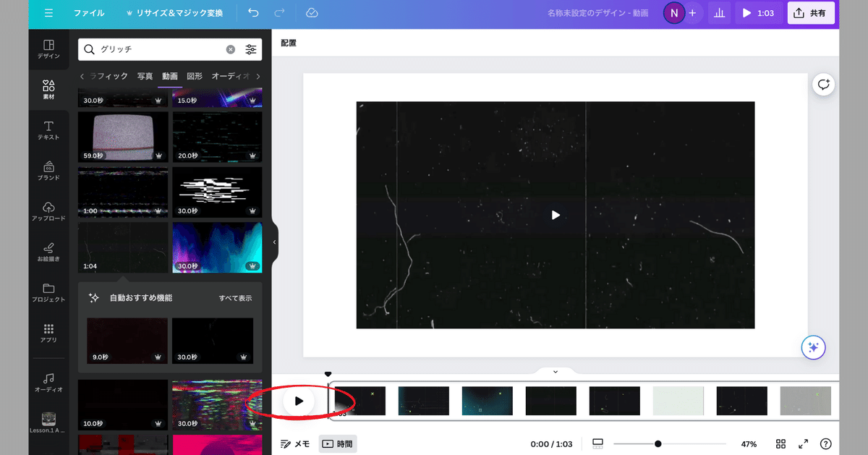Image resolution: width=868 pixels, height=455 pixels.
Task: Toggle the grid view of pages
Action: tap(780, 443)
